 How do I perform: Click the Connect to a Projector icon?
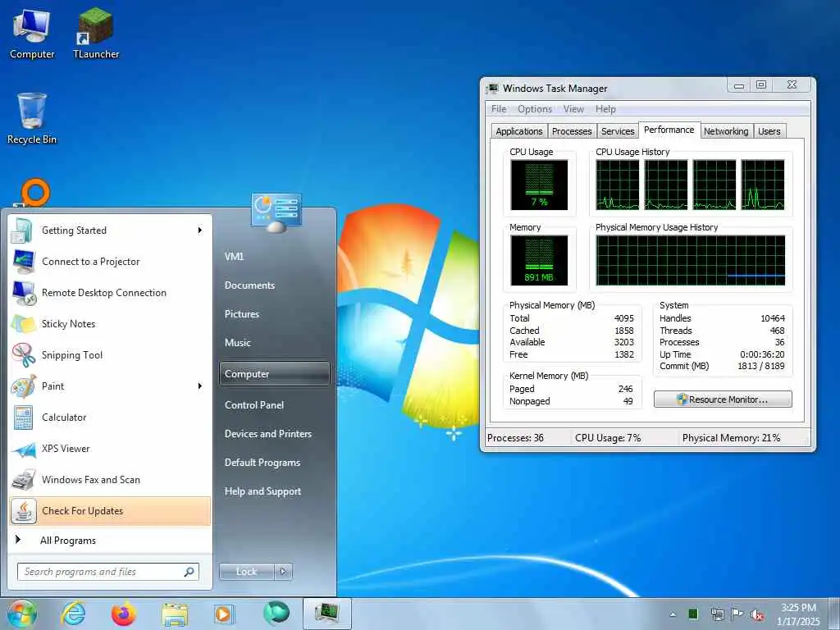pyautogui.click(x=24, y=262)
